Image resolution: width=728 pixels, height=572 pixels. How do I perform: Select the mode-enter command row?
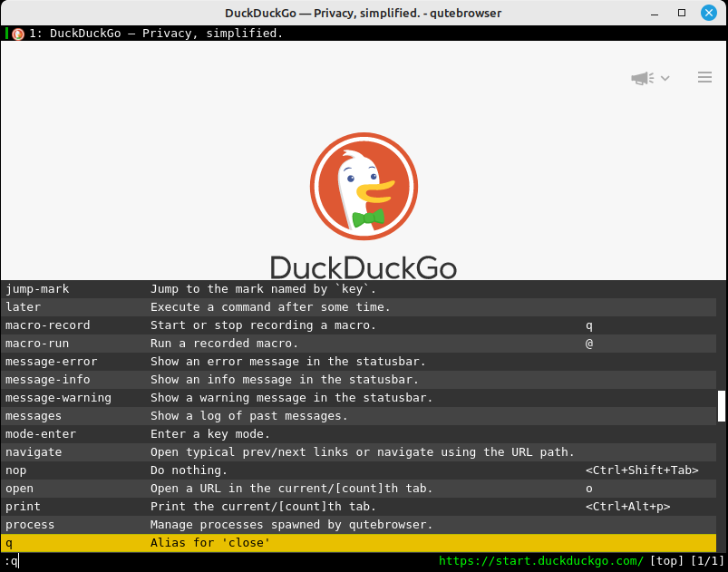(x=358, y=433)
